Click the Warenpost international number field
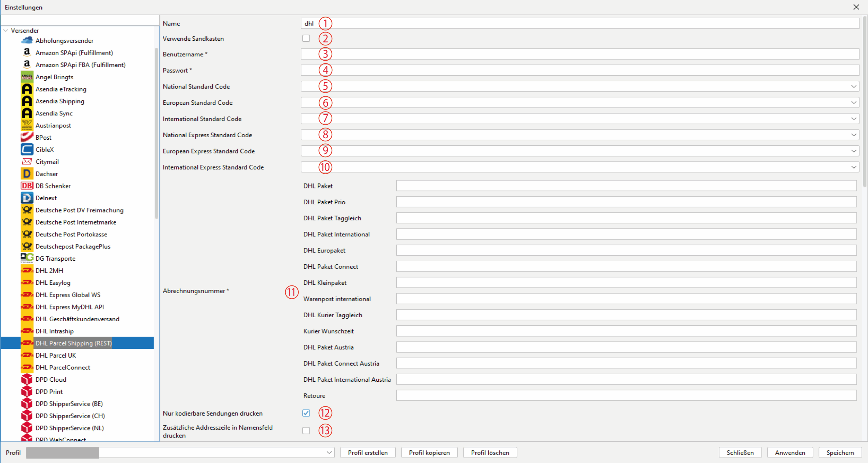Screen dimensions: 868x463 click(626, 299)
